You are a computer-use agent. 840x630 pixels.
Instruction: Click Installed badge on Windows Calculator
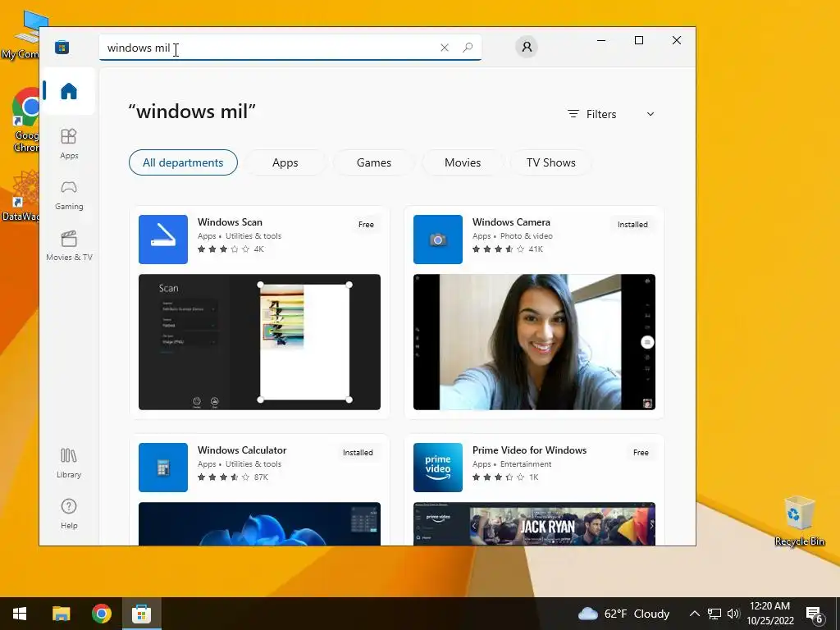click(358, 453)
